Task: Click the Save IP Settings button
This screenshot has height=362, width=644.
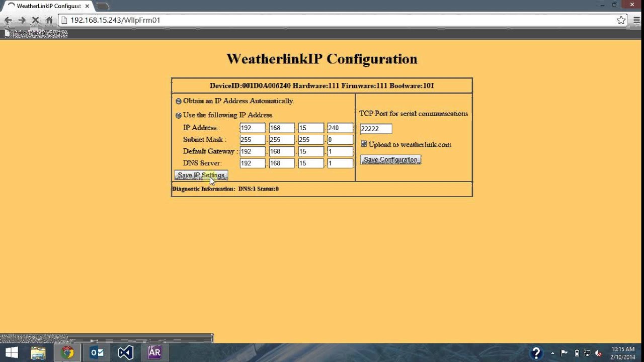Action: click(201, 175)
